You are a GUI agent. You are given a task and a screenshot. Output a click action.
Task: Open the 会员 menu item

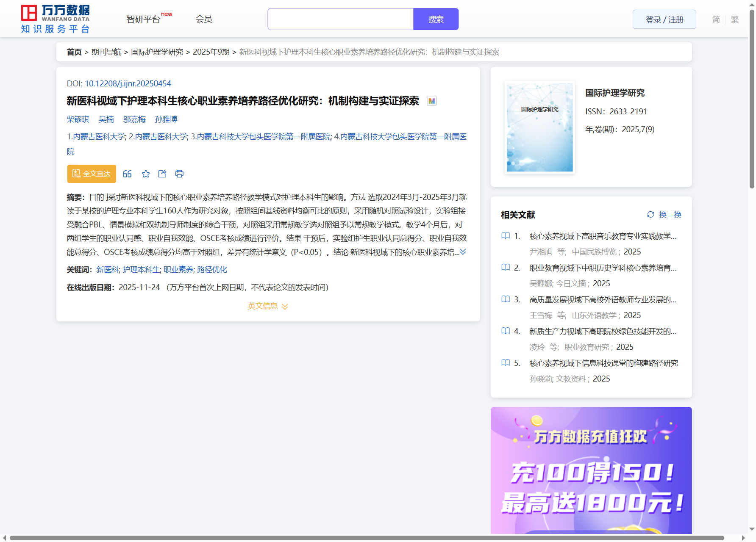point(204,19)
